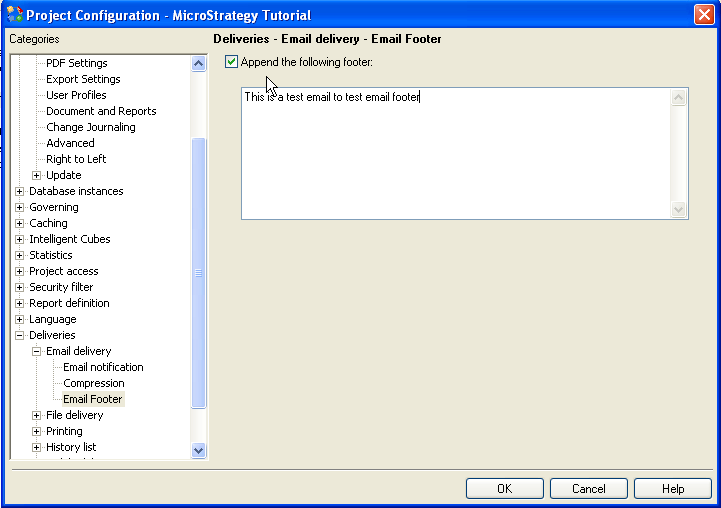
Task: Select the Advanced category
Action: pos(70,143)
